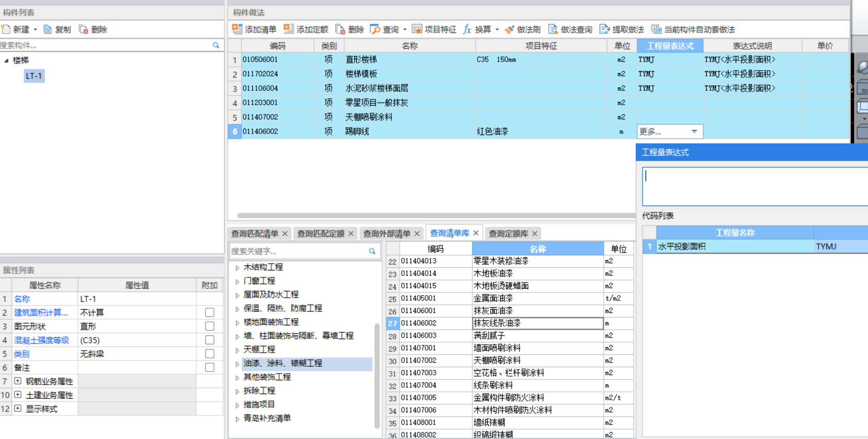The image size is (868, 439).
Task: Switch to 查询清单库 tab
Action: [449, 233]
